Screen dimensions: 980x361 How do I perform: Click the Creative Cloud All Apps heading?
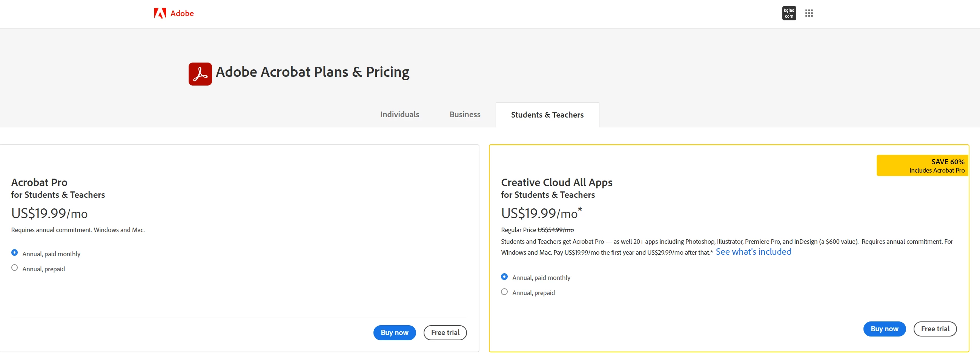click(x=556, y=182)
